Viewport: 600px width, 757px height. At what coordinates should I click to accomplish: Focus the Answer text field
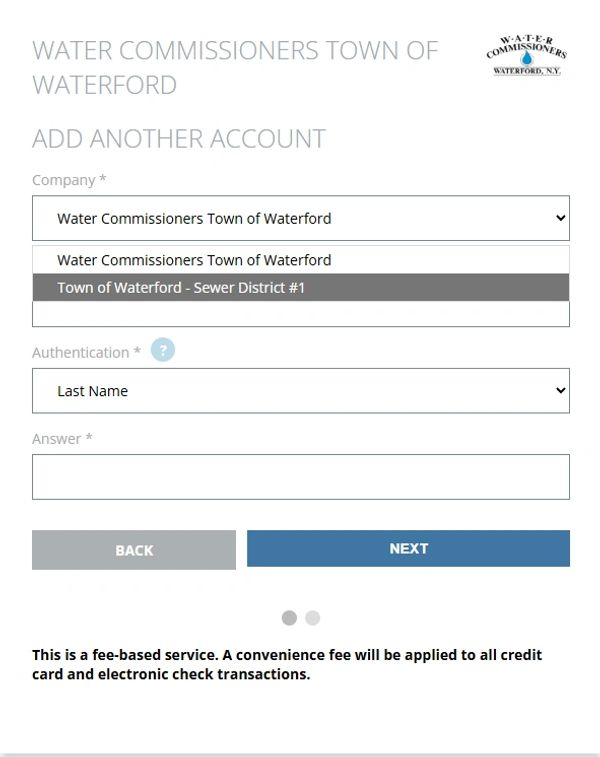pyautogui.click(x=301, y=477)
